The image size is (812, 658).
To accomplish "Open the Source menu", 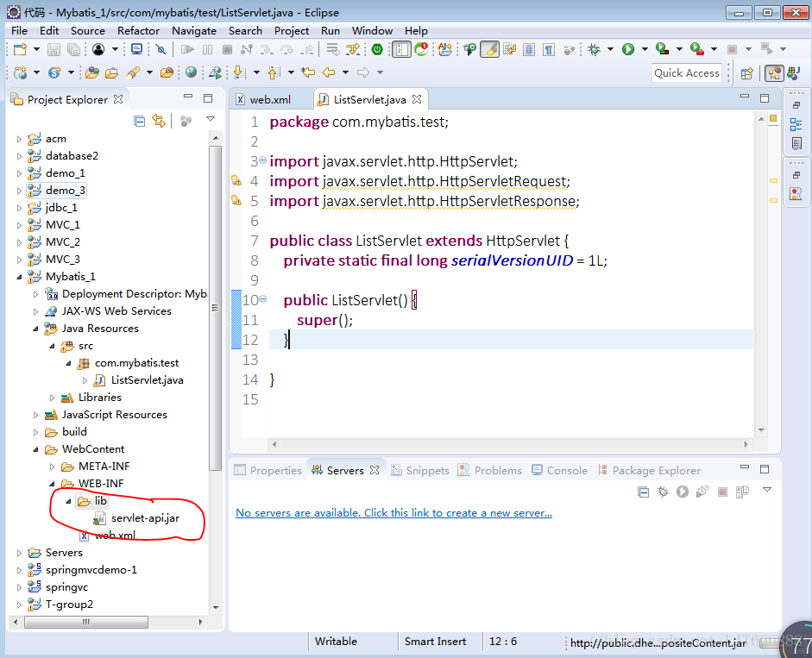I will [x=87, y=30].
